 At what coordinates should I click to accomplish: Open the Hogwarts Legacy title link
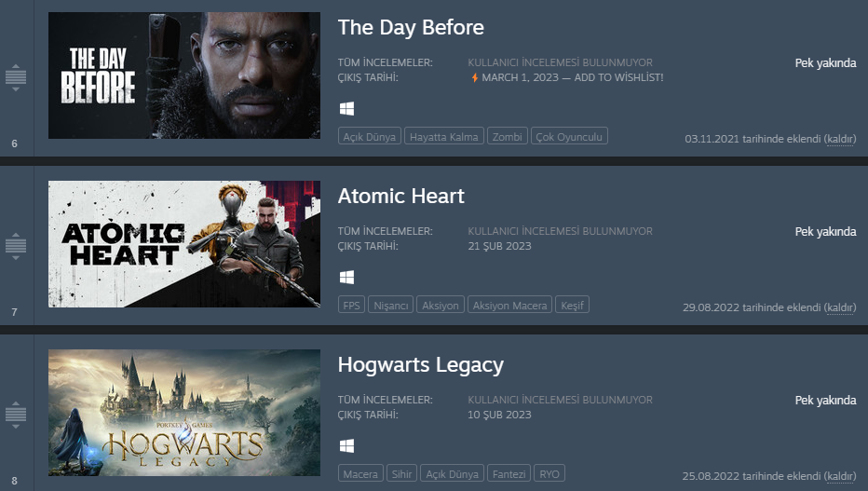click(x=421, y=365)
